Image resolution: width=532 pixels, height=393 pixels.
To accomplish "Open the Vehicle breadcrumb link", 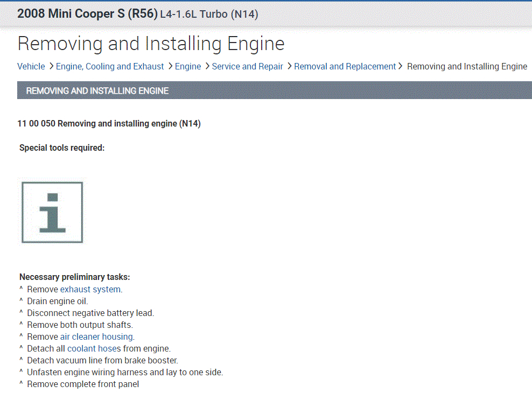I will 31,66.
